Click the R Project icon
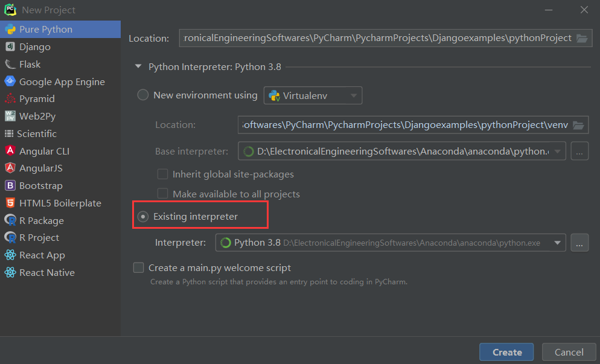This screenshot has width=600, height=364. tap(10, 237)
